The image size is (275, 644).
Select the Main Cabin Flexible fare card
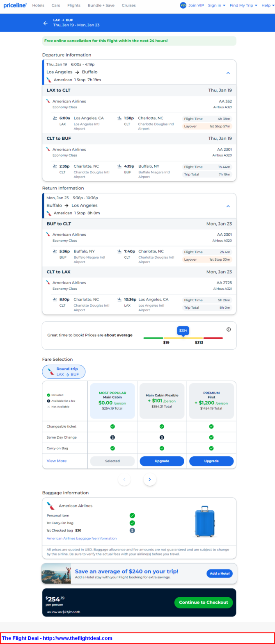point(162,401)
